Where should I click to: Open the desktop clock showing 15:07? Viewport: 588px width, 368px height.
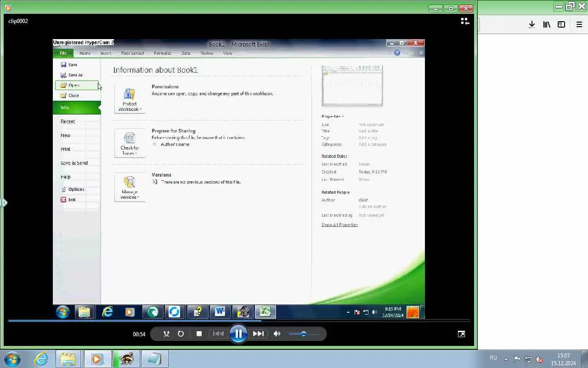(x=563, y=359)
